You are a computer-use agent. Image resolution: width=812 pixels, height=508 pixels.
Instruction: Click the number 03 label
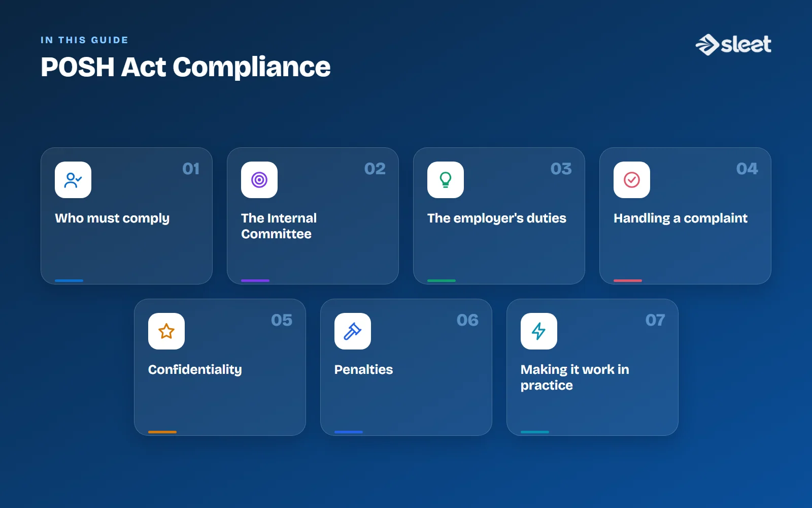click(561, 169)
